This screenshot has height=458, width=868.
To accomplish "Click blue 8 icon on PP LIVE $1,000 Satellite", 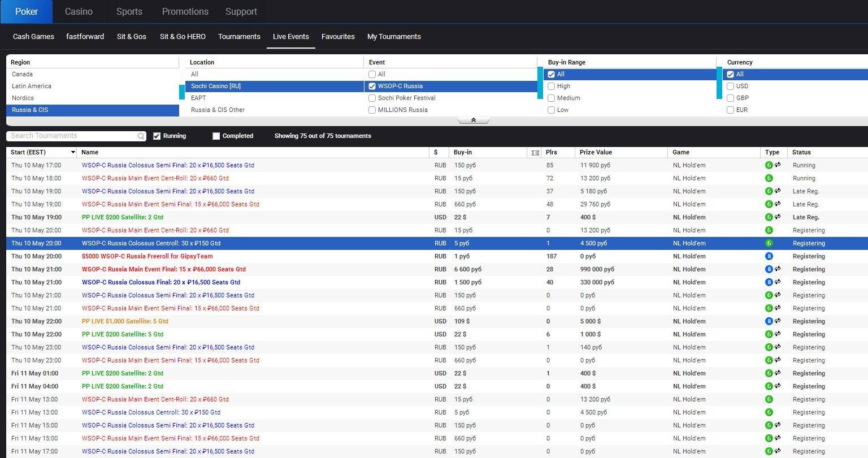I will tap(769, 321).
